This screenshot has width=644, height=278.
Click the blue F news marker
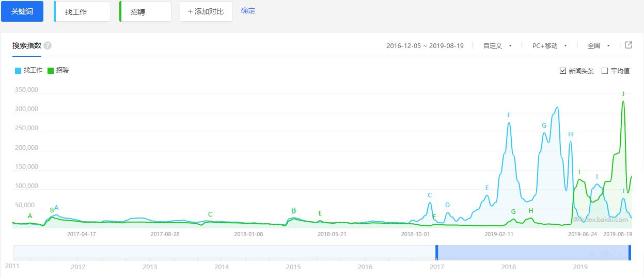click(x=509, y=115)
